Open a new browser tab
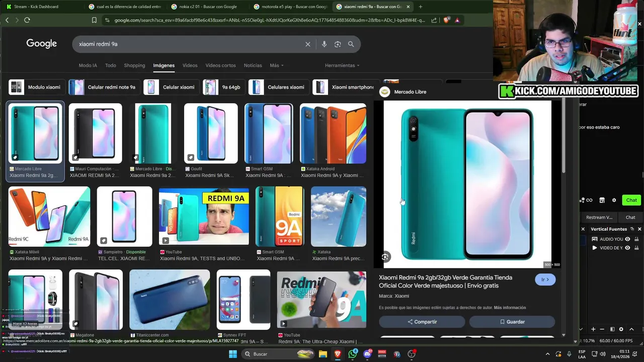Viewport: 644px width, 362px height. 421,7
